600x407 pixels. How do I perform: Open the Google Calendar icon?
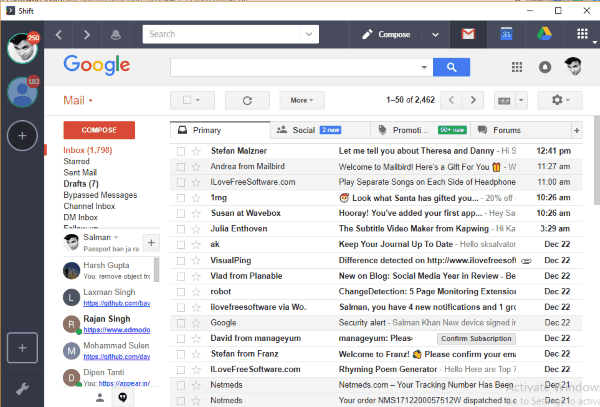[x=506, y=34]
